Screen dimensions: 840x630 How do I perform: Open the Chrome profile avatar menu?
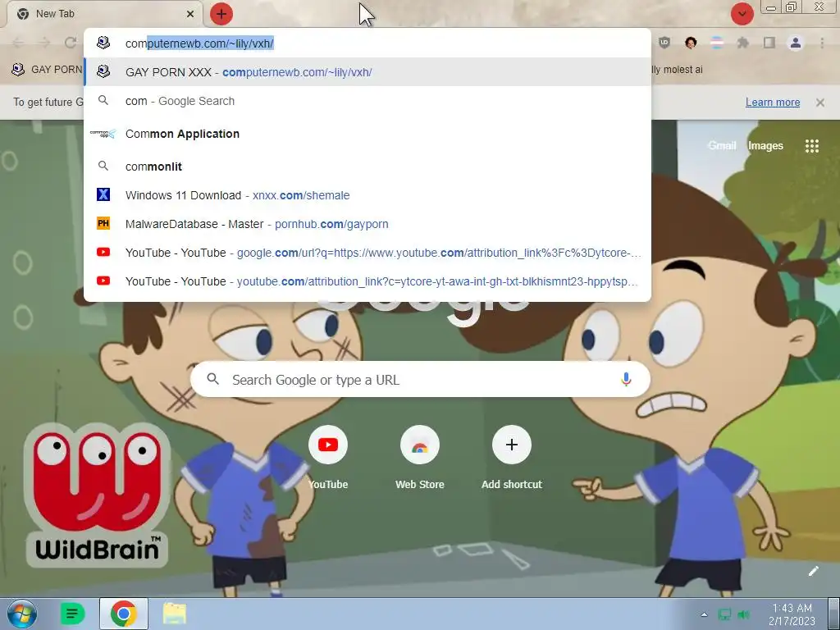[795, 43]
